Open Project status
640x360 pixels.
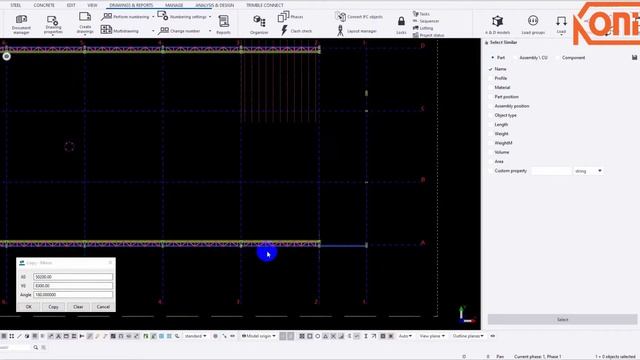pyautogui.click(x=428, y=35)
